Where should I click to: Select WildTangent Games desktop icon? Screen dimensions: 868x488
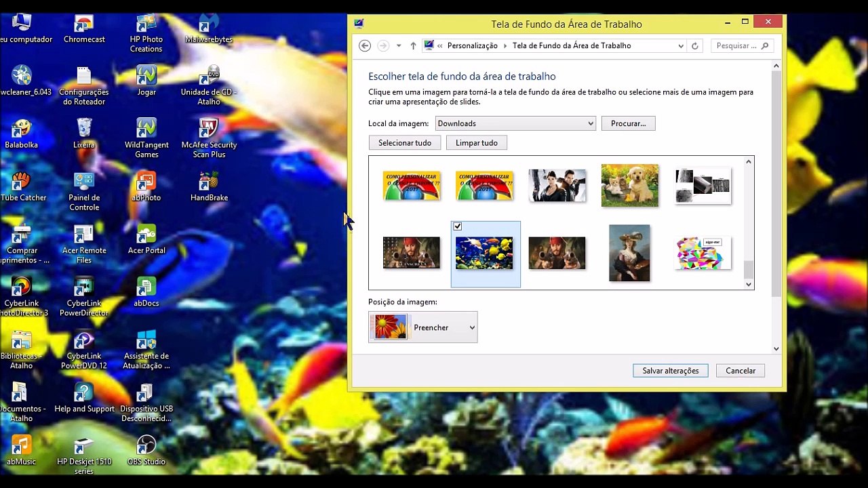click(x=146, y=139)
